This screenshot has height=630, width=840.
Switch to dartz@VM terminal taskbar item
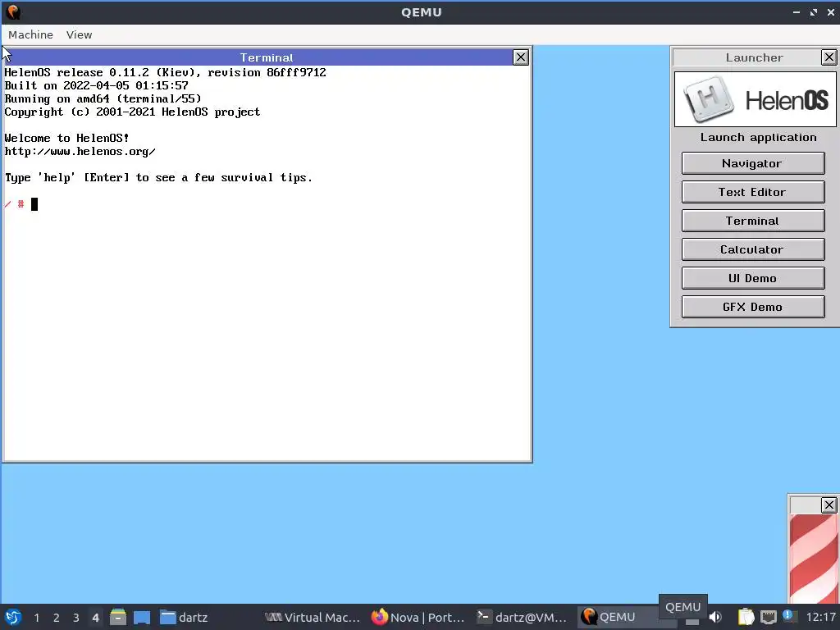(523, 617)
